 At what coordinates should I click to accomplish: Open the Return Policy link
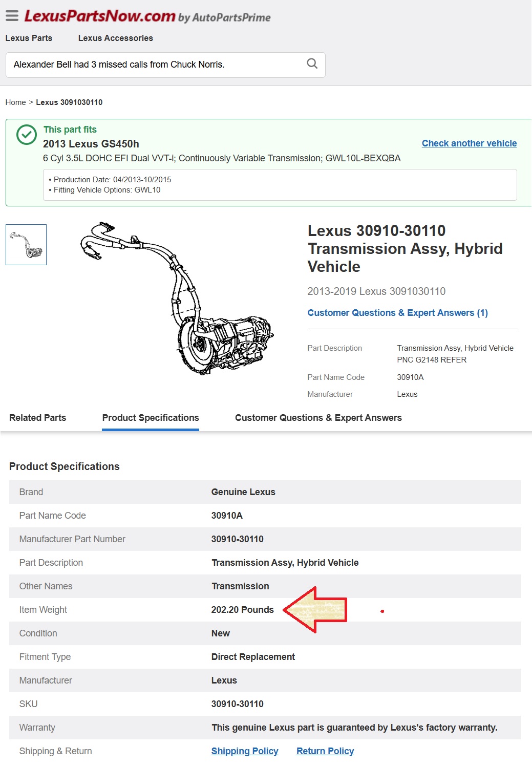pos(325,751)
